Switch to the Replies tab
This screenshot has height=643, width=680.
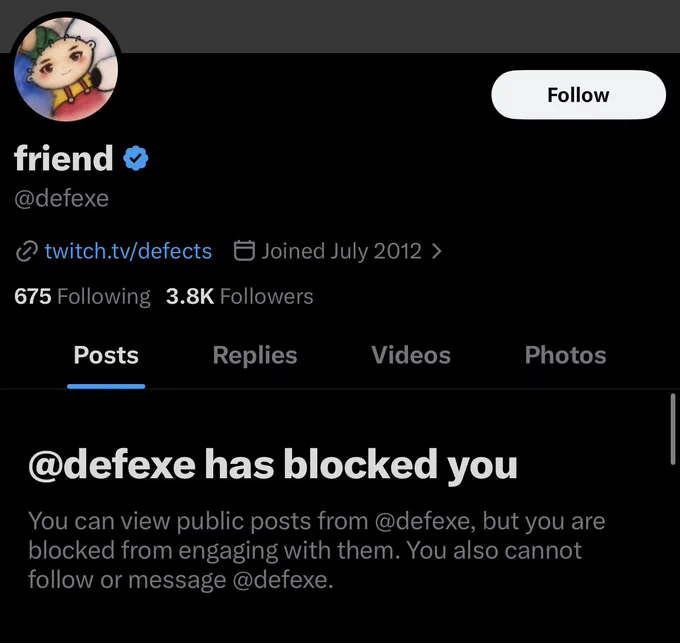click(255, 355)
